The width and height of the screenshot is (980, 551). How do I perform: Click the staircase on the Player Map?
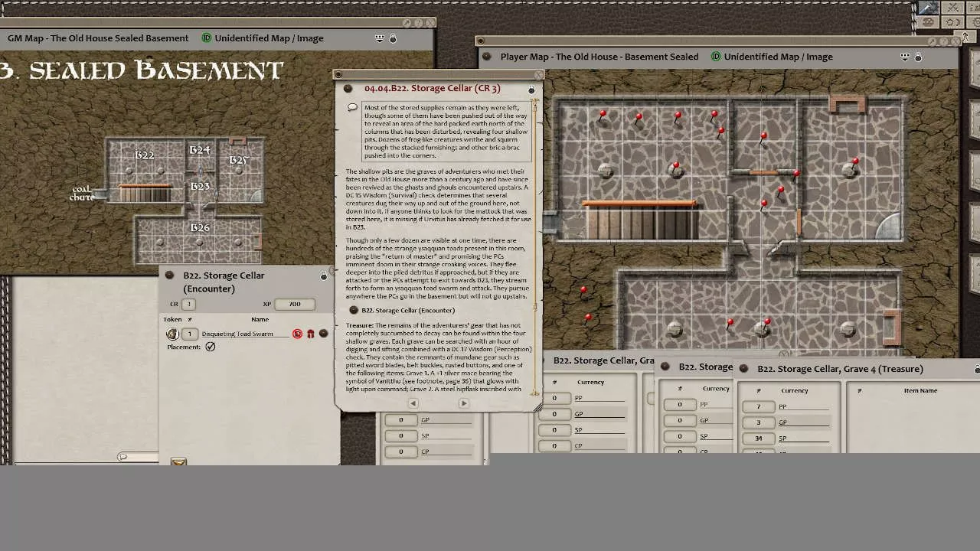pos(642,222)
